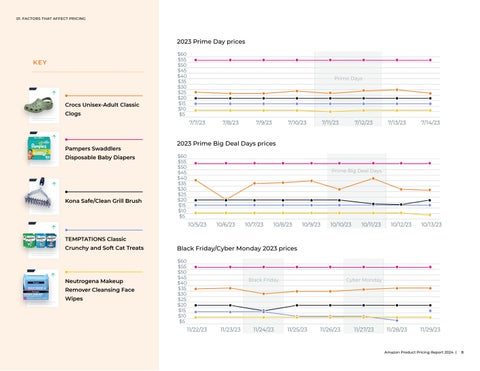480x371 pixels.
Task: Click the 7/11/23 date axis label
Action: pyautogui.click(x=330, y=123)
